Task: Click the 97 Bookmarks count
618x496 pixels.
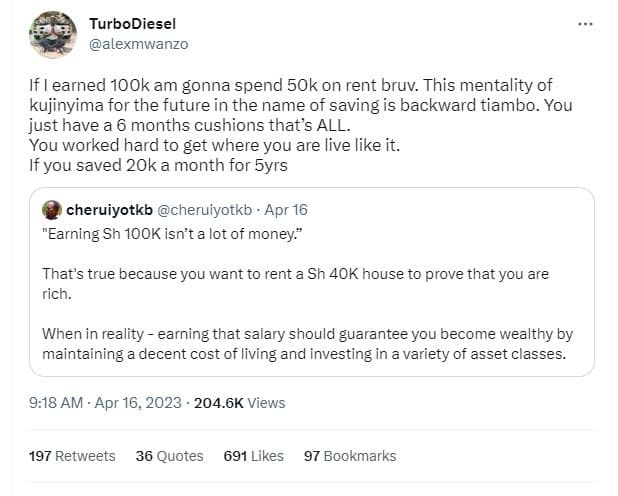Action: [x=349, y=456]
